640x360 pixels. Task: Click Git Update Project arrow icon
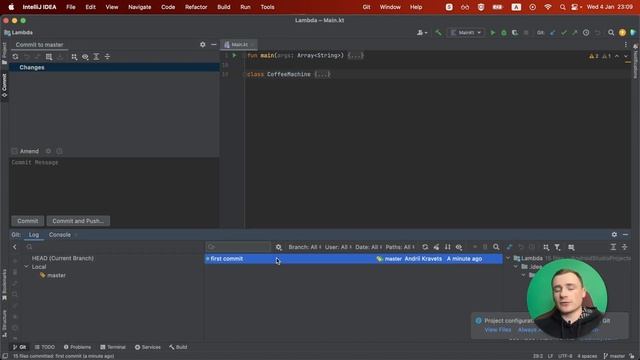(x=553, y=33)
